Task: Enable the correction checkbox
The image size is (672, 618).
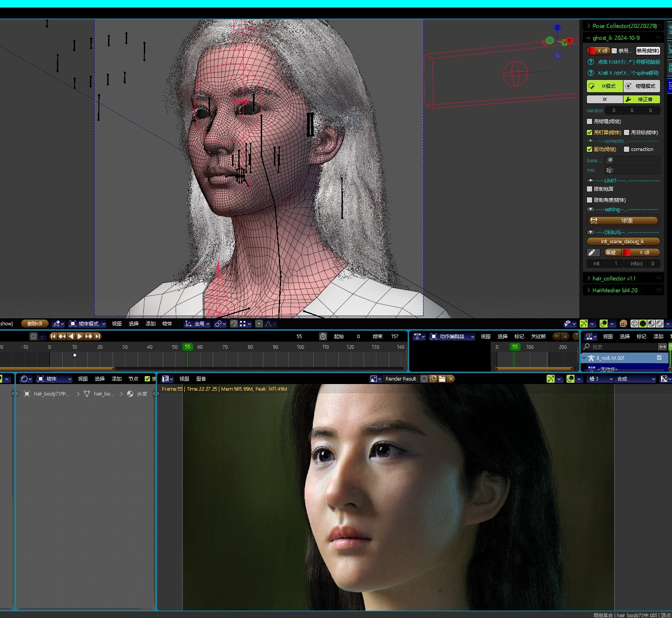Action: coord(627,149)
